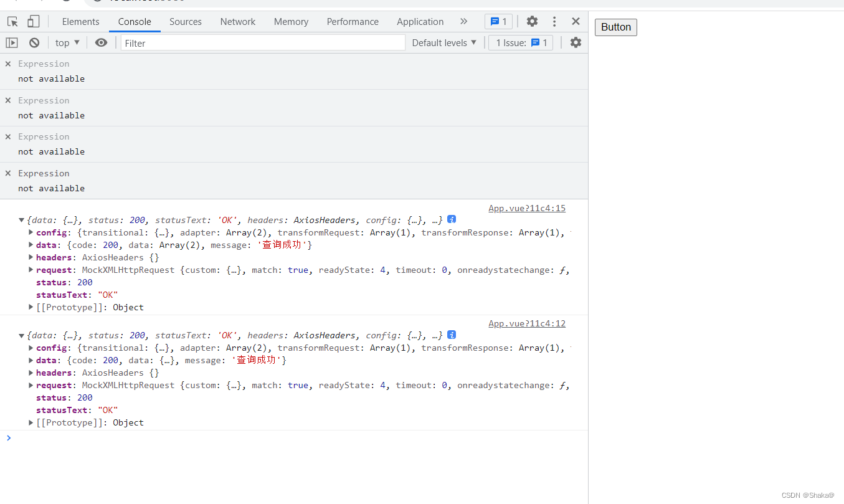Show the console sidebar panel icon
This screenshot has width=844, height=504.
click(12, 43)
